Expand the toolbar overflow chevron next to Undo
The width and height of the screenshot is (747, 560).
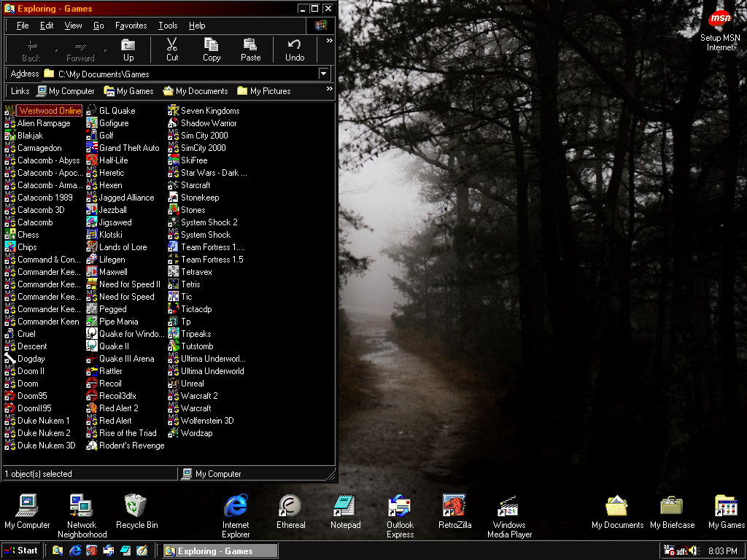pos(329,41)
